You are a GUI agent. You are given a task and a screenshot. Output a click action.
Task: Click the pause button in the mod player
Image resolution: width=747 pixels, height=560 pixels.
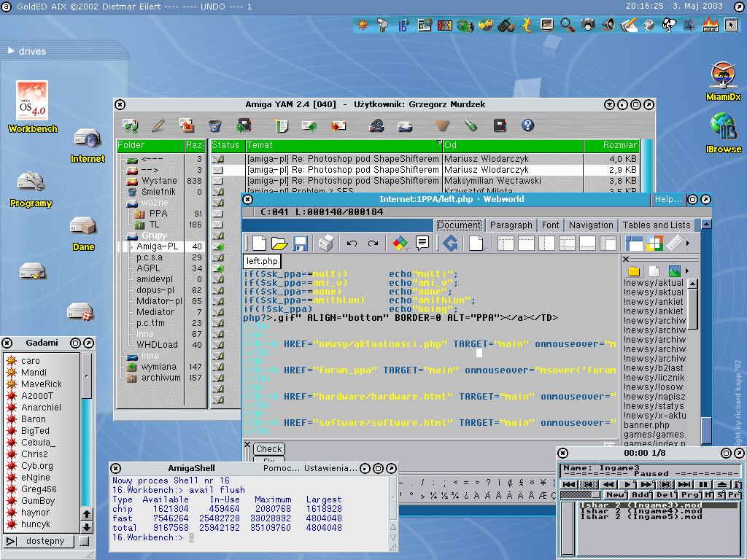click(x=703, y=484)
